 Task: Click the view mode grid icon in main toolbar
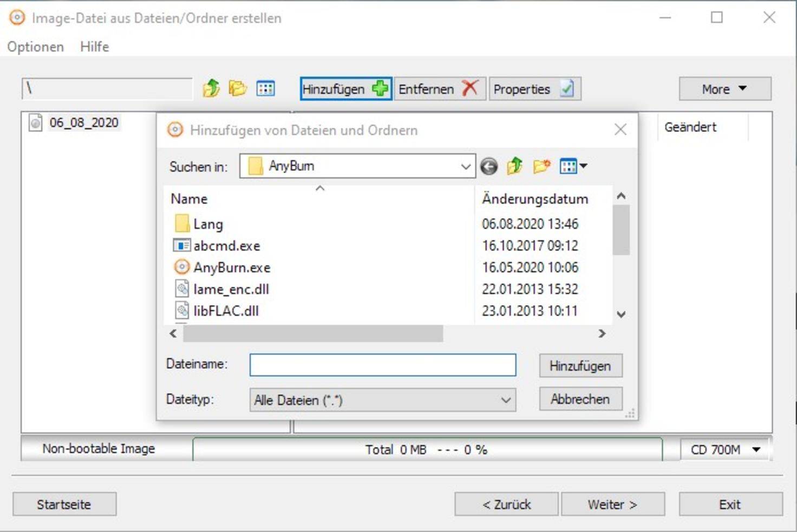click(265, 88)
